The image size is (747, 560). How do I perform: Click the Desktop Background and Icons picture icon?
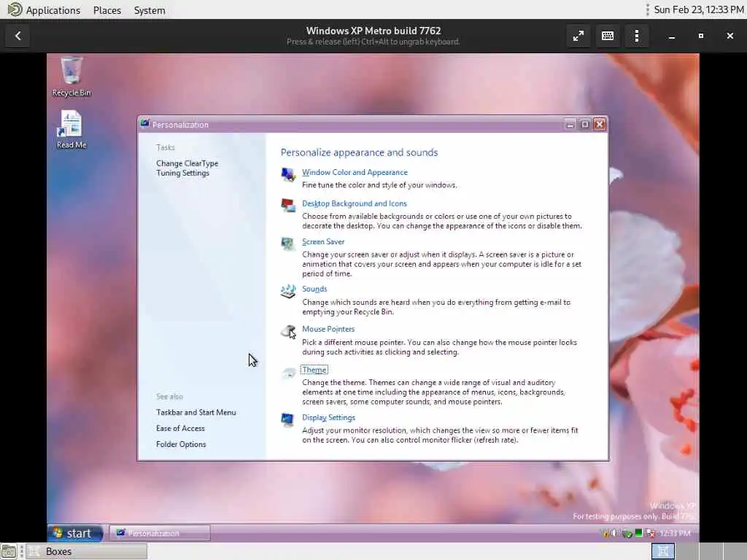(x=287, y=206)
